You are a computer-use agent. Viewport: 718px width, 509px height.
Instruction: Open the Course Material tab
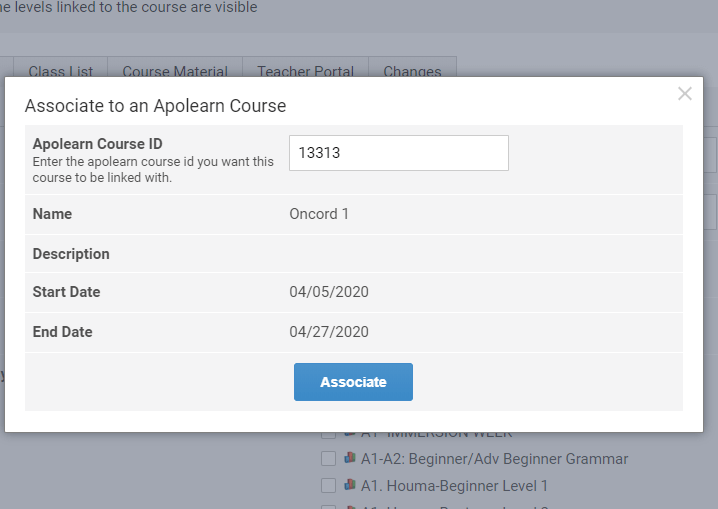point(175,71)
